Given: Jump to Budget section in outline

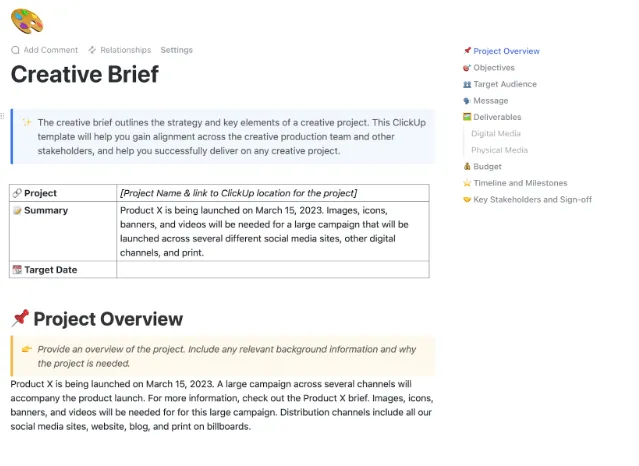Looking at the screenshot, I should pyautogui.click(x=487, y=166).
